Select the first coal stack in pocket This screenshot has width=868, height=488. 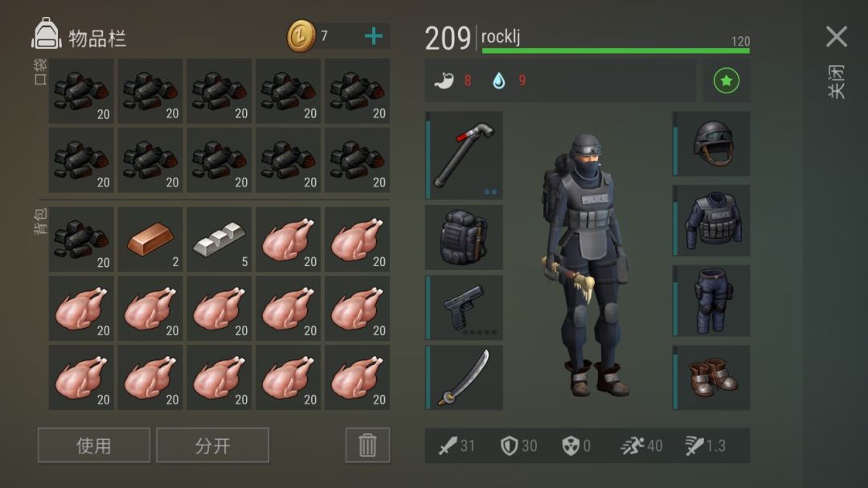click(81, 91)
